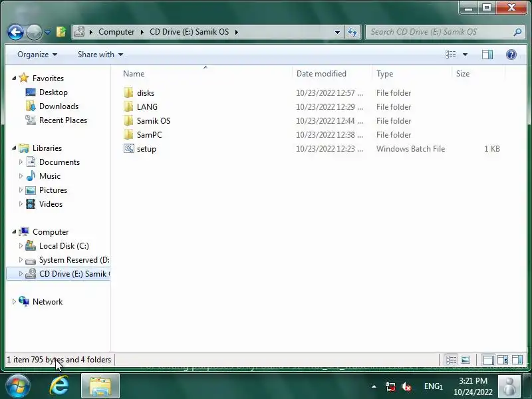Select the Videos library icon

click(x=31, y=204)
